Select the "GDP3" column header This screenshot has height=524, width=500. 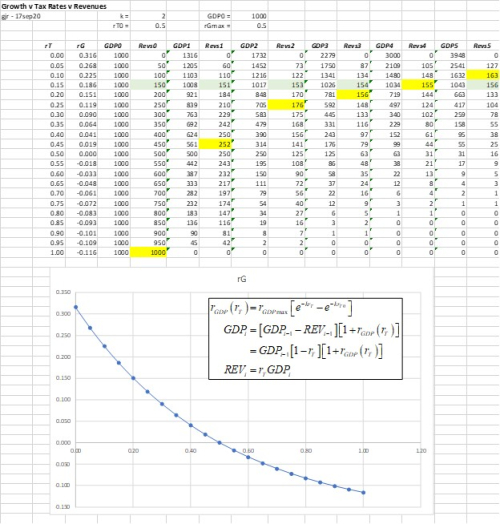point(320,45)
